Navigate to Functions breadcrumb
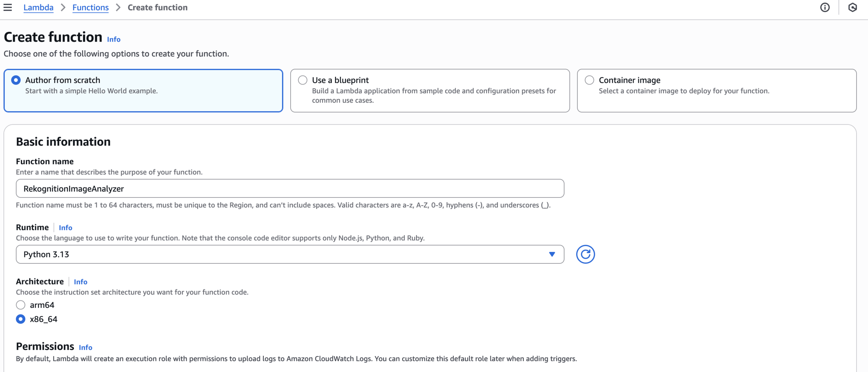 point(90,8)
